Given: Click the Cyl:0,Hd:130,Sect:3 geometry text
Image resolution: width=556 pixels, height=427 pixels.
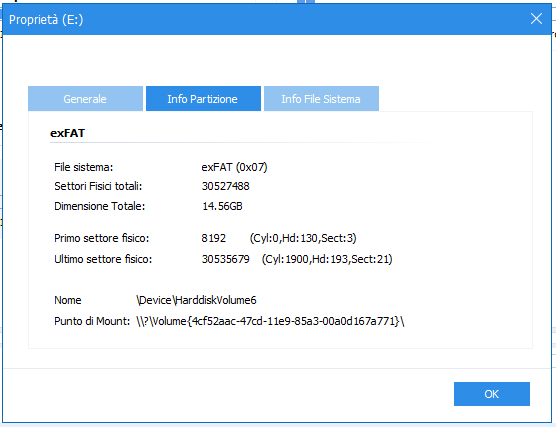Looking at the screenshot, I should point(303,238).
